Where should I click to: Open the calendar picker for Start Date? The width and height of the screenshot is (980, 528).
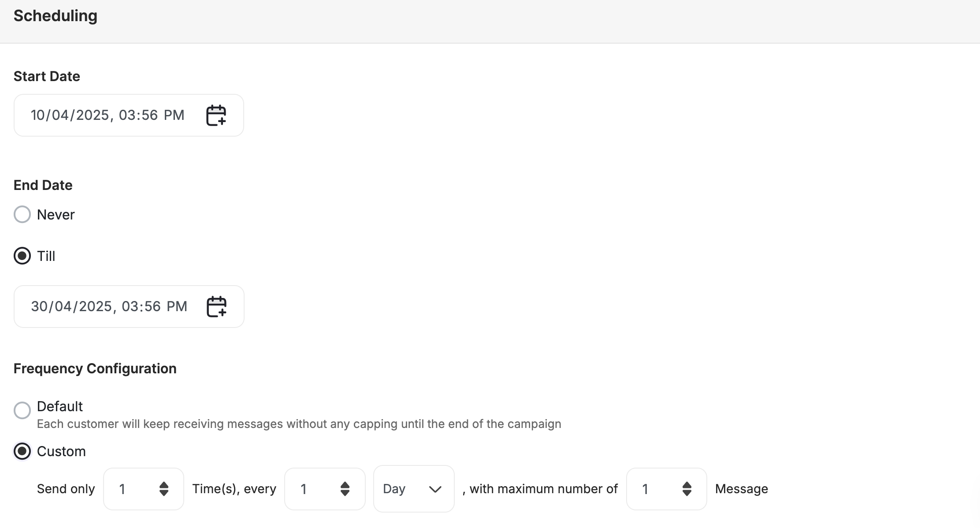pos(216,115)
